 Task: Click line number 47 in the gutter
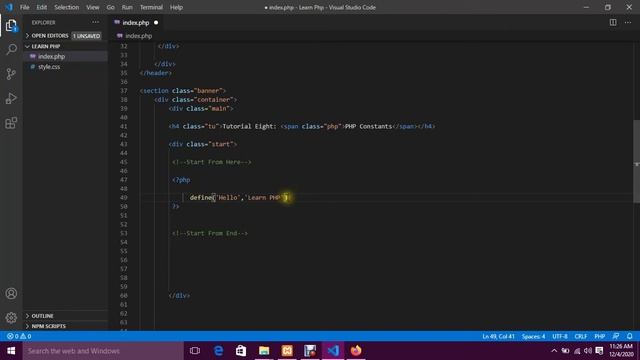pyautogui.click(x=124, y=180)
